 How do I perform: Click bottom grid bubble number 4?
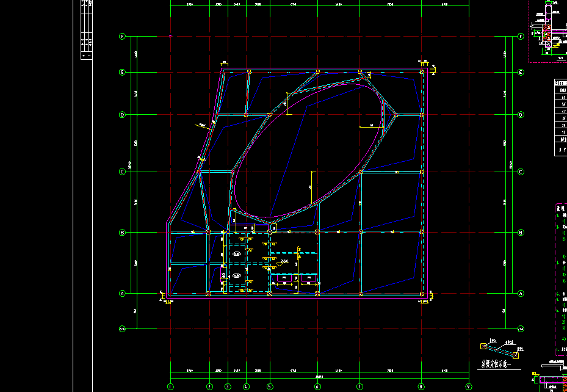pos(246,387)
